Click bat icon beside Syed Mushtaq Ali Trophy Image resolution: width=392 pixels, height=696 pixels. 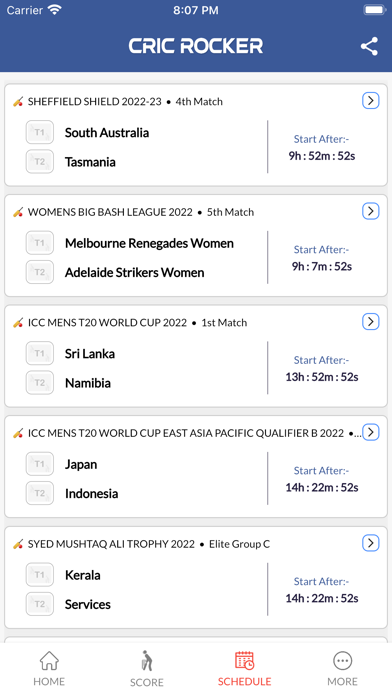[18, 544]
